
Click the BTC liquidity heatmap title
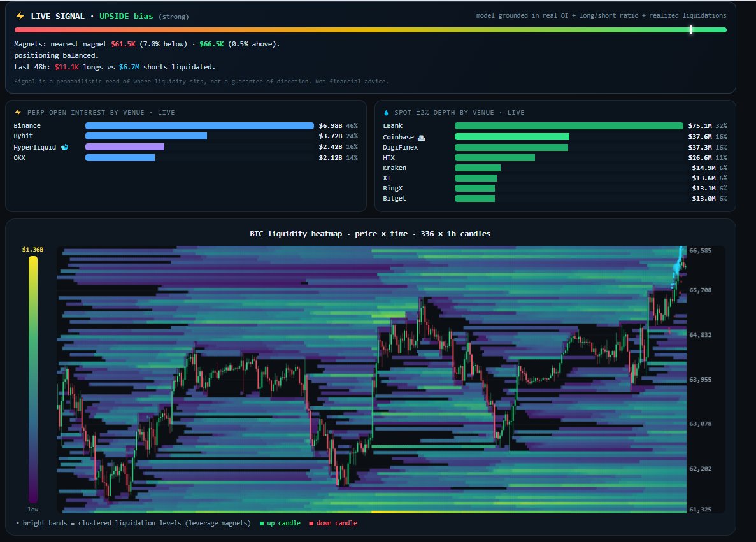tap(370, 234)
